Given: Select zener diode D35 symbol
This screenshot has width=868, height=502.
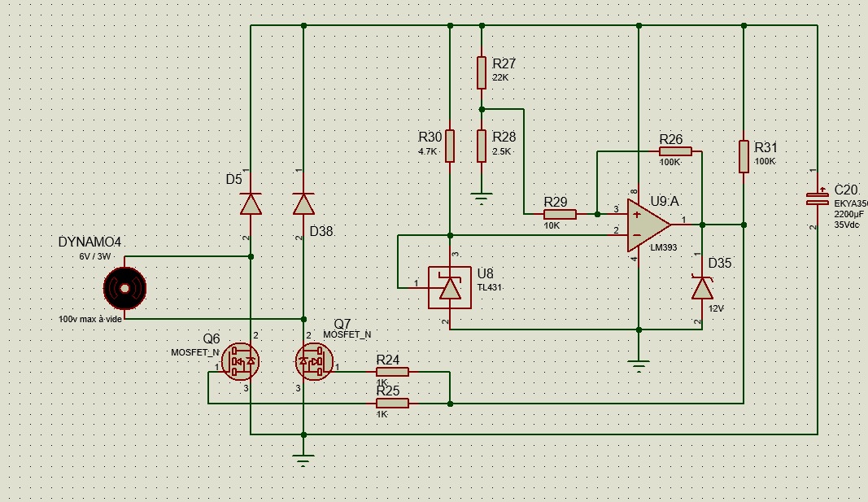Looking at the screenshot, I should point(703,288).
